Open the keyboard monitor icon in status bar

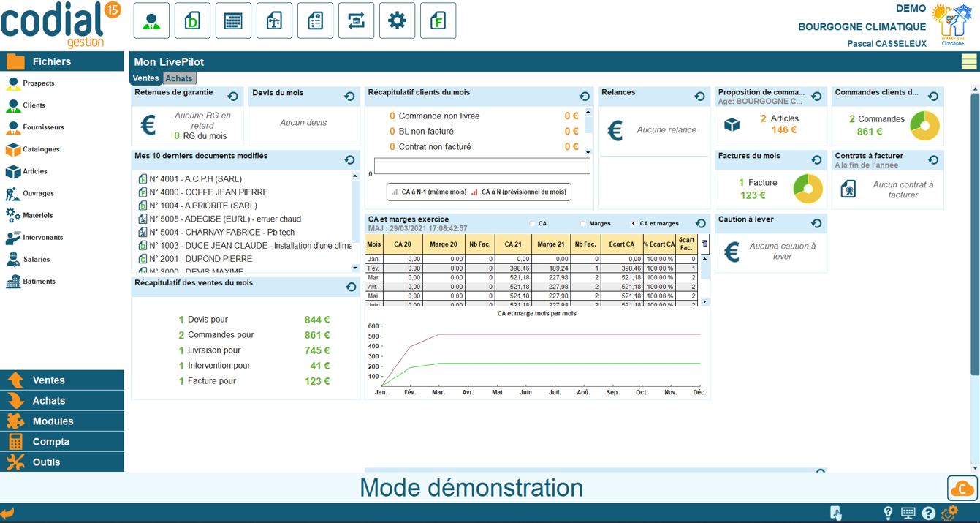point(908,513)
